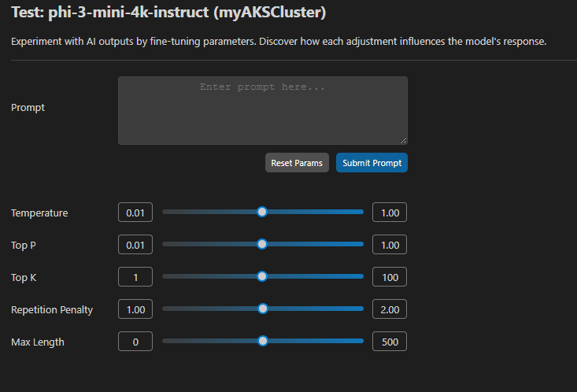The width and height of the screenshot is (577, 392).
Task: Click the Max Length maximum box showing 500
Action: click(390, 342)
